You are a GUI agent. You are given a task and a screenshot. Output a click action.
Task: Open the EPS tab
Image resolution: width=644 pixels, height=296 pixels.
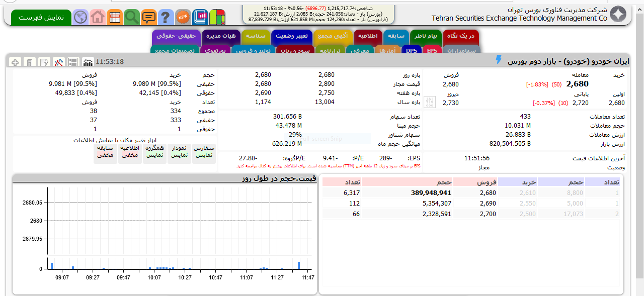(x=432, y=50)
